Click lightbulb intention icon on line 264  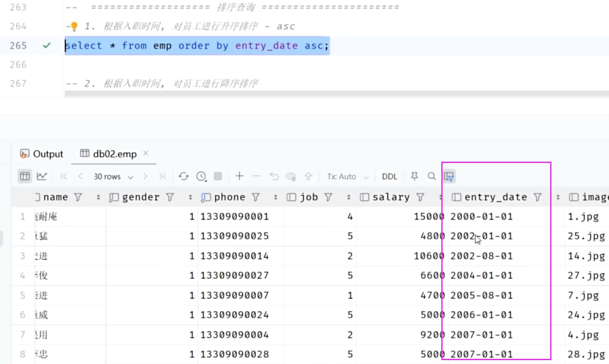click(74, 26)
